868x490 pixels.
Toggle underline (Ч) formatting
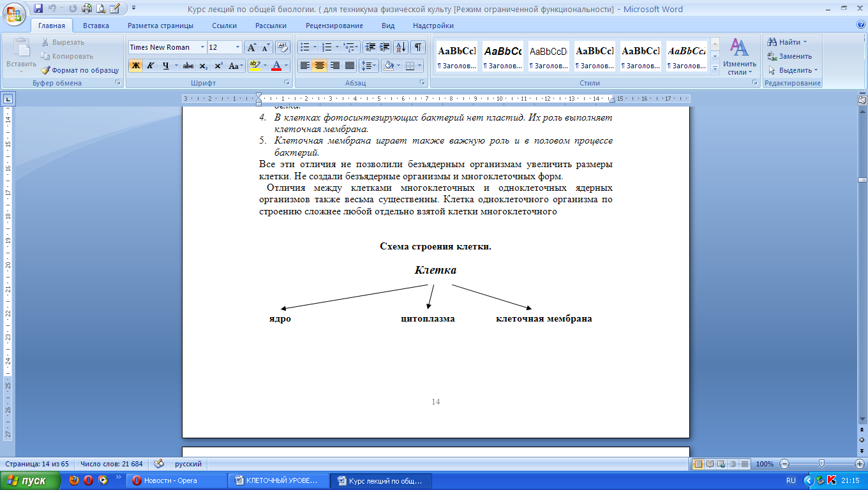[x=166, y=66]
